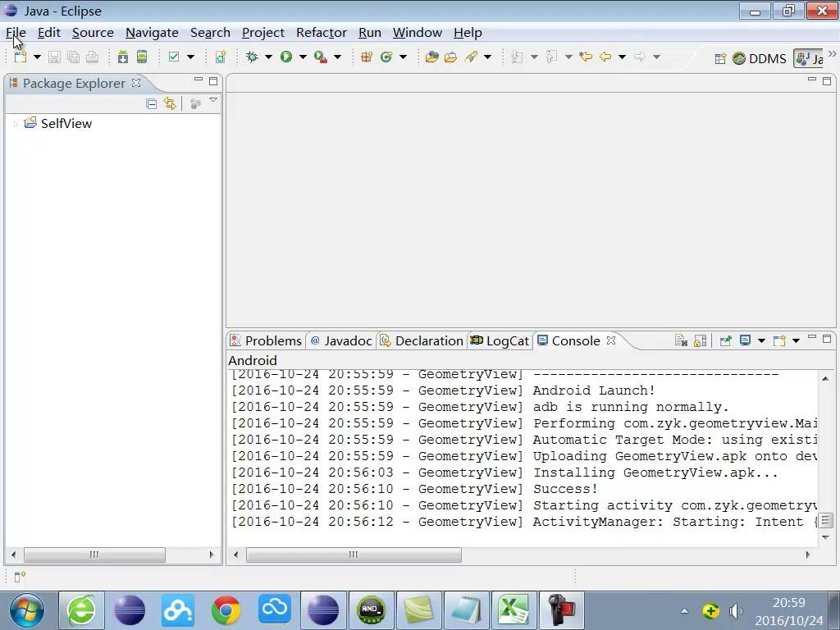The width and height of the screenshot is (840, 630).
Task: Switch to the Problems tab
Action: [267, 340]
